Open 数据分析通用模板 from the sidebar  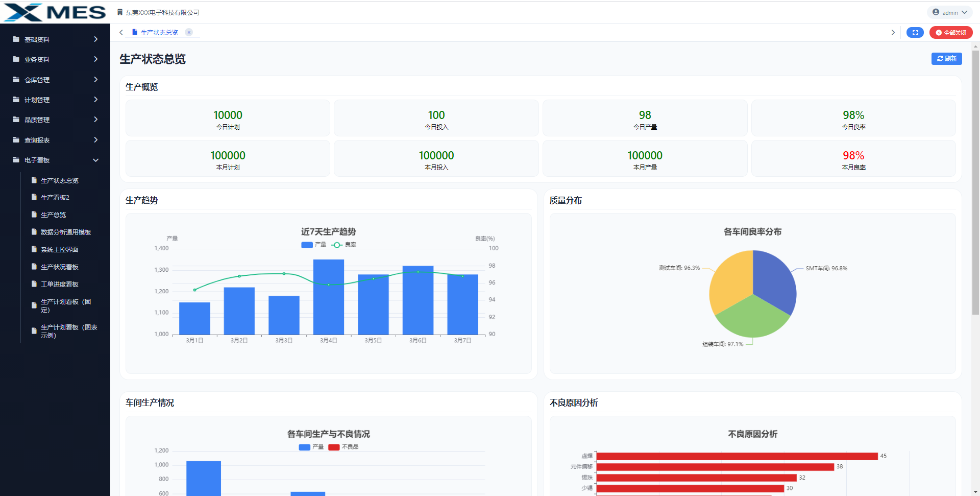point(66,232)
